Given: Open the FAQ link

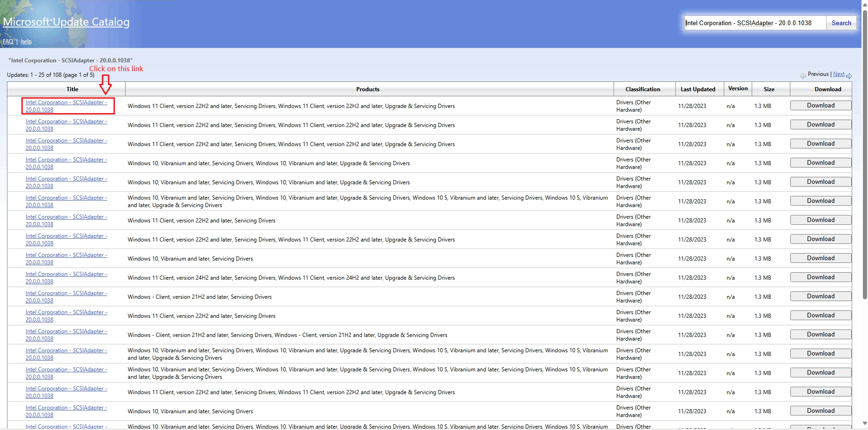Looking at the screenshot, I should click(x=8, y=41).
